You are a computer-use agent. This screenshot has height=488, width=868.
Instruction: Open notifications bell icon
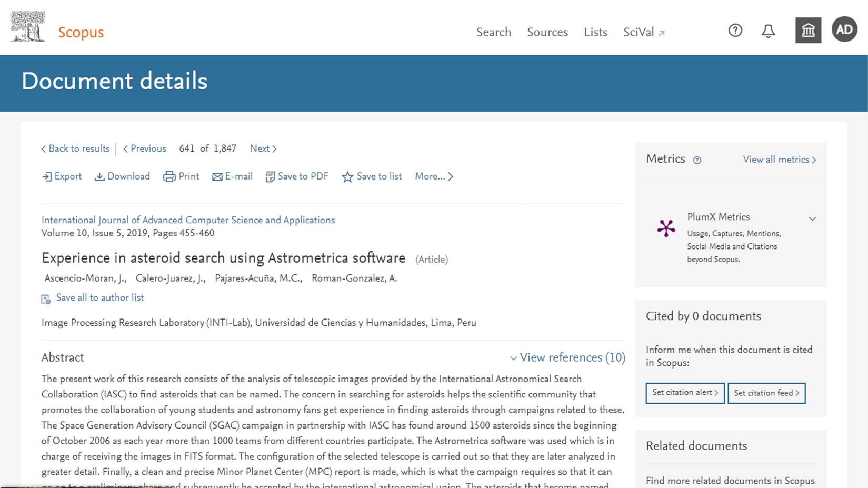coord(769,31)
